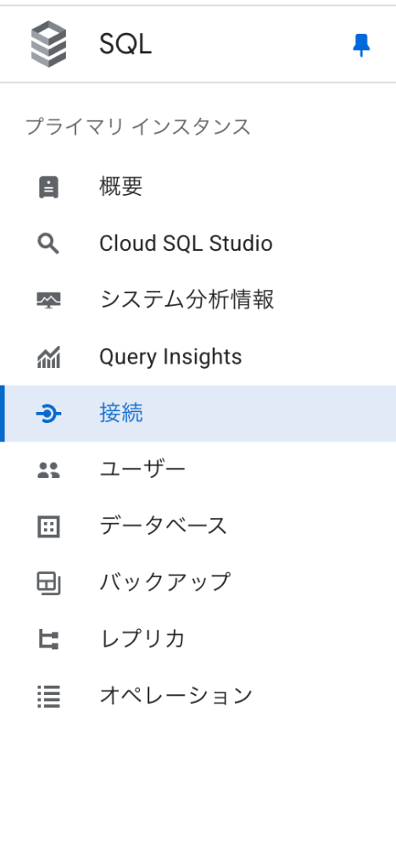The width and height of the screenshot is (396, 868).
Task: Click the SQL stacked-layers product logo
Action: (x=48, y=44)
